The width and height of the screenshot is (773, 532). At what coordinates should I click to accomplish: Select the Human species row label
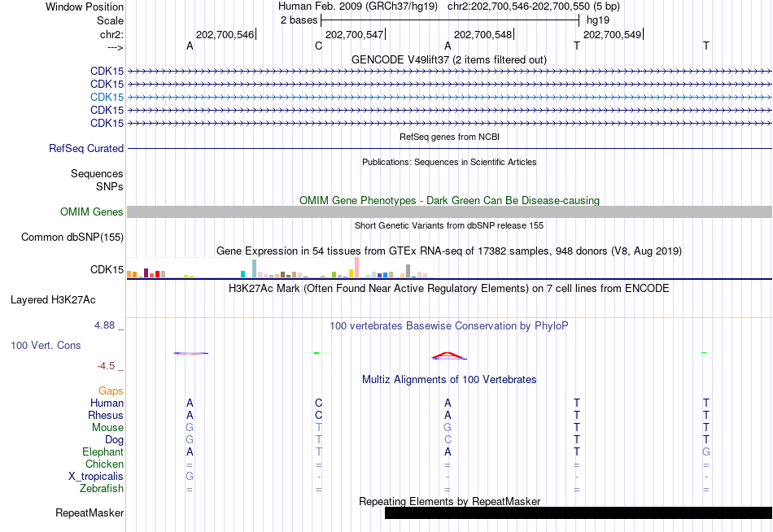(x=107, y=403)
